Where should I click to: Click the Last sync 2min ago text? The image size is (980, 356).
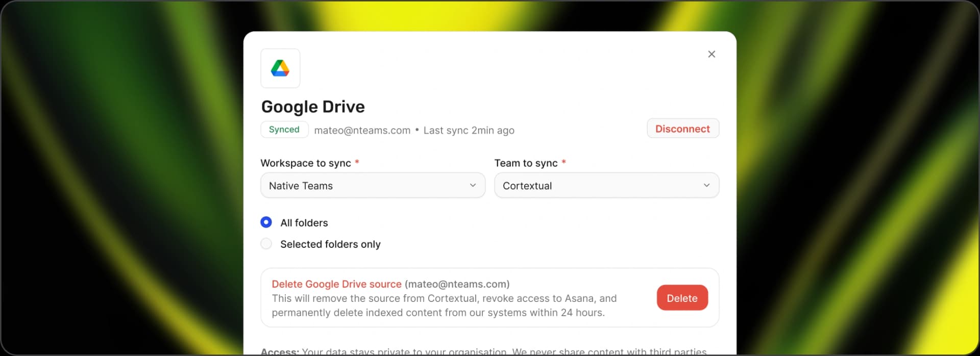tap(469, 131)
